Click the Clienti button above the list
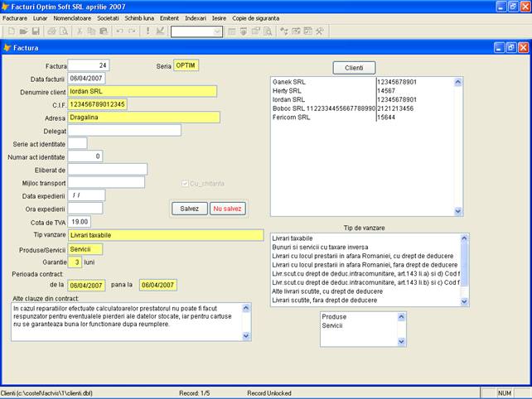 click(x=354, y=67)
